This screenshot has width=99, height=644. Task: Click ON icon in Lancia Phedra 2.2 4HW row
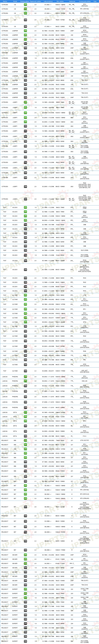click(25, 408)
